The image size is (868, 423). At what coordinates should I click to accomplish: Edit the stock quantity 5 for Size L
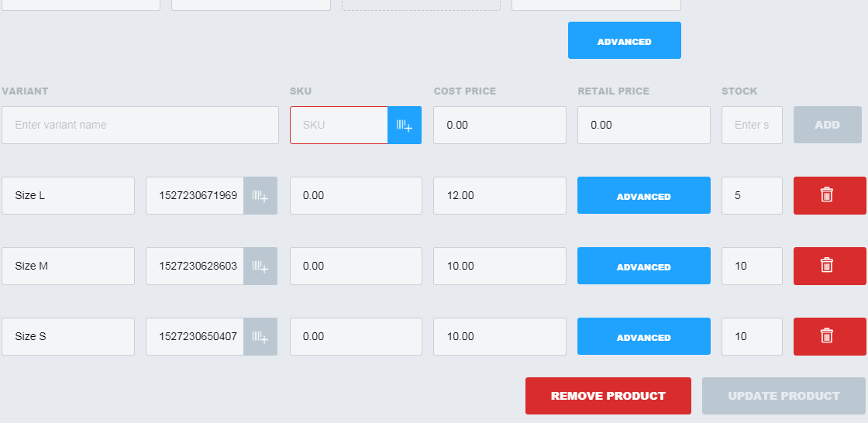[752, 195]
